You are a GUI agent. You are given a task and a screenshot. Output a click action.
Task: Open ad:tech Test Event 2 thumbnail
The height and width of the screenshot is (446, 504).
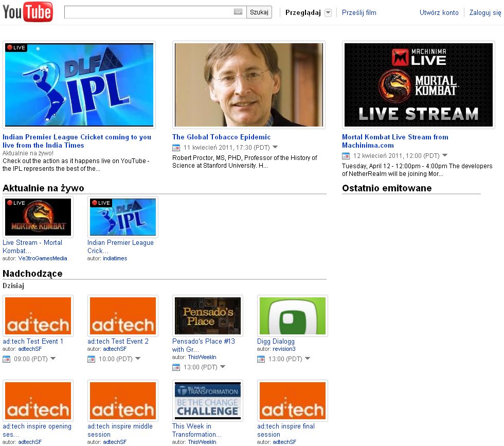pyautogui.click(x=123, y=316)
